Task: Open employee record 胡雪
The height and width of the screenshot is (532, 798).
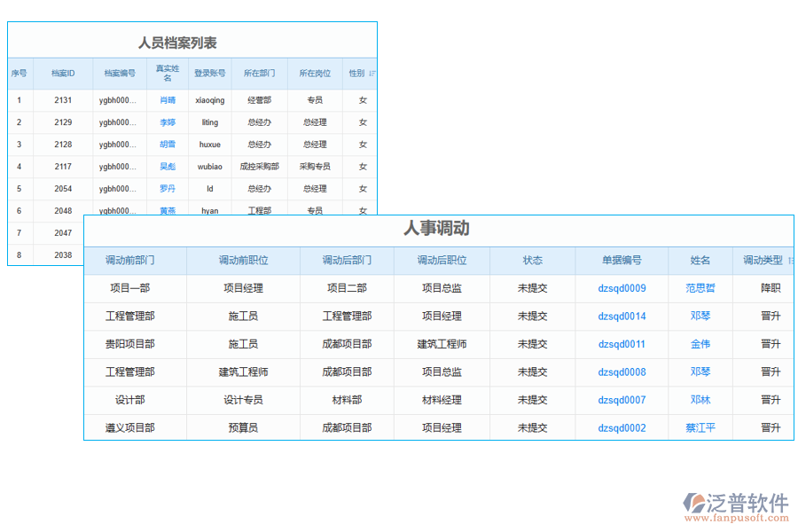Action: [168, 144]
